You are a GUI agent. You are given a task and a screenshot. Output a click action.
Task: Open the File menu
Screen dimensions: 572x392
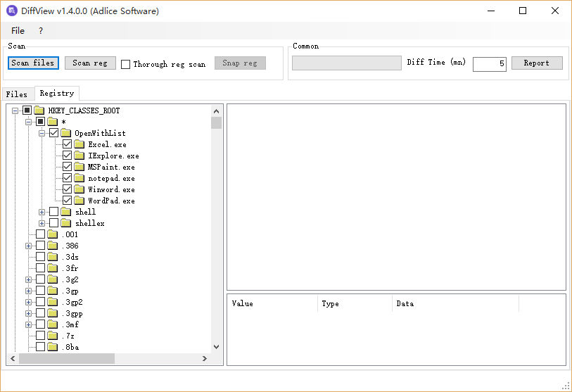click(18, 31)
